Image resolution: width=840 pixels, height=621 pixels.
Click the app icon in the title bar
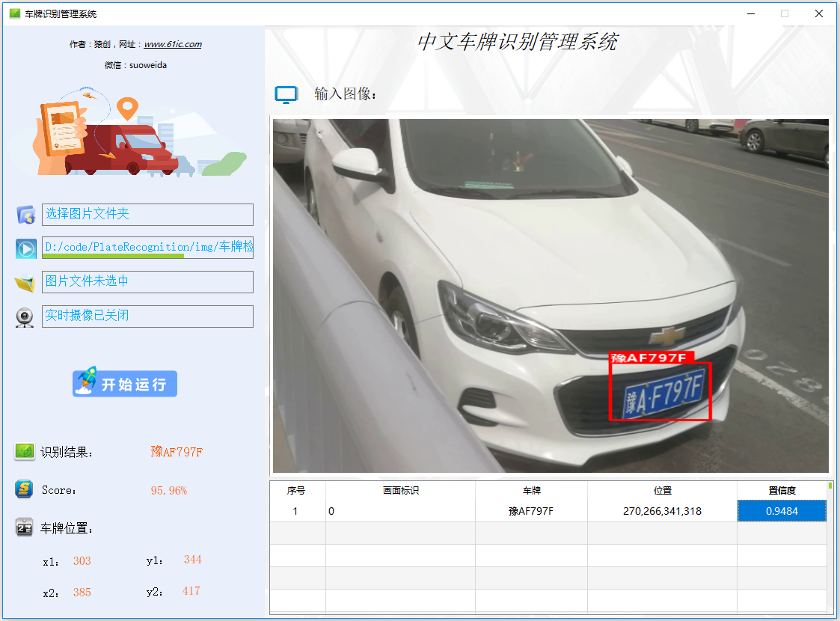(x=14, y=13)
